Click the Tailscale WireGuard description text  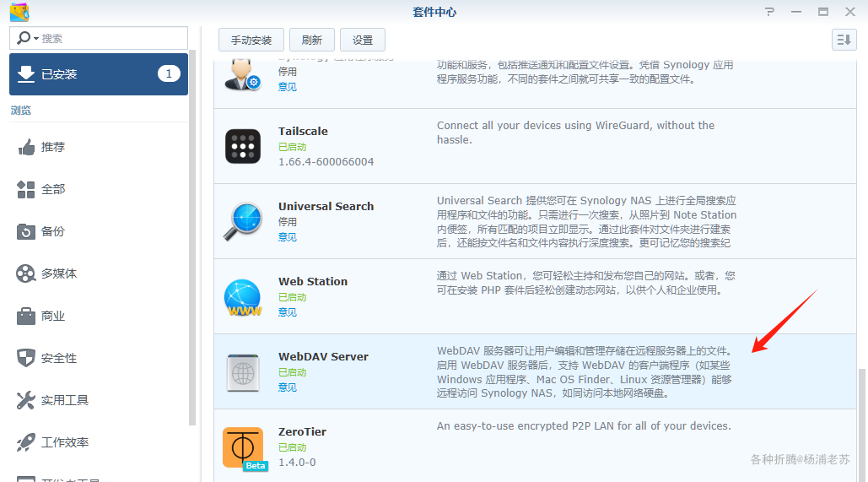point(575,133)
